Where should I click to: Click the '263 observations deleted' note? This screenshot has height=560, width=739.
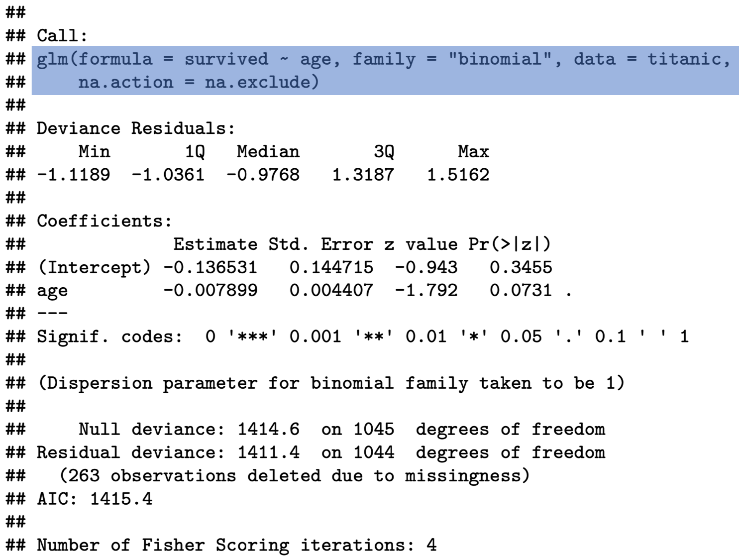294,475
